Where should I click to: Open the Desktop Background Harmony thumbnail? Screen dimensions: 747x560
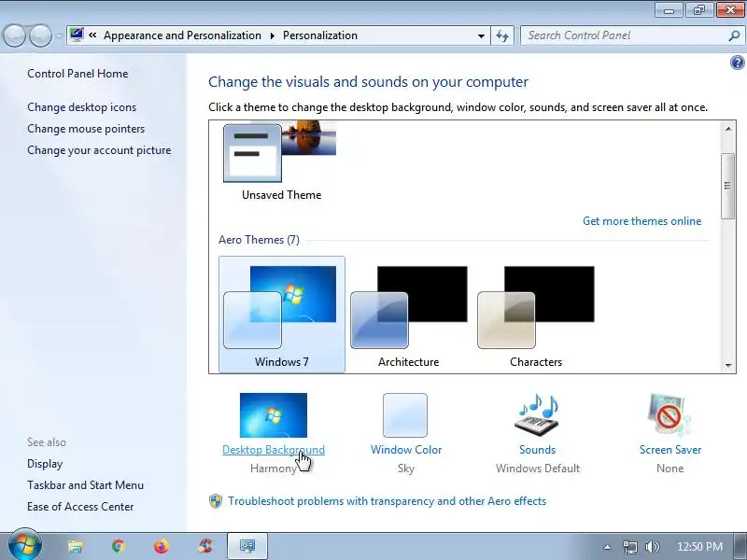[x=274, y=414]
